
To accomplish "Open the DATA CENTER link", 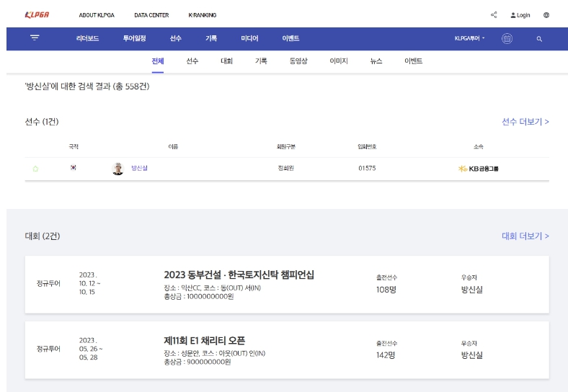I will (151, 15).
